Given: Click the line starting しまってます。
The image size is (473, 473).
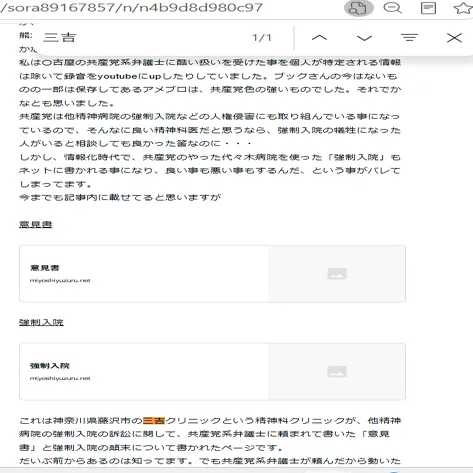Looking at the screenshot, I should pos(55,184).
